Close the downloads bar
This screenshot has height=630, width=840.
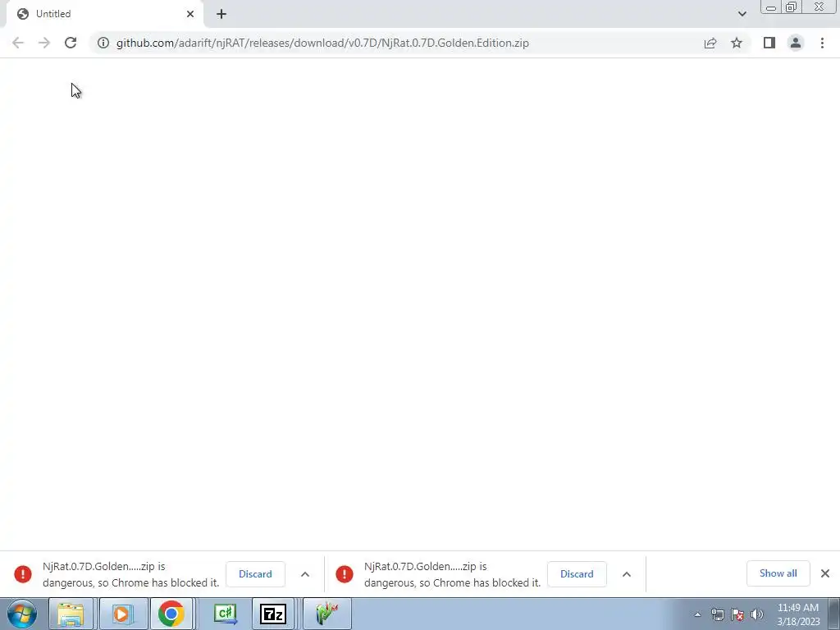[825, 573]
